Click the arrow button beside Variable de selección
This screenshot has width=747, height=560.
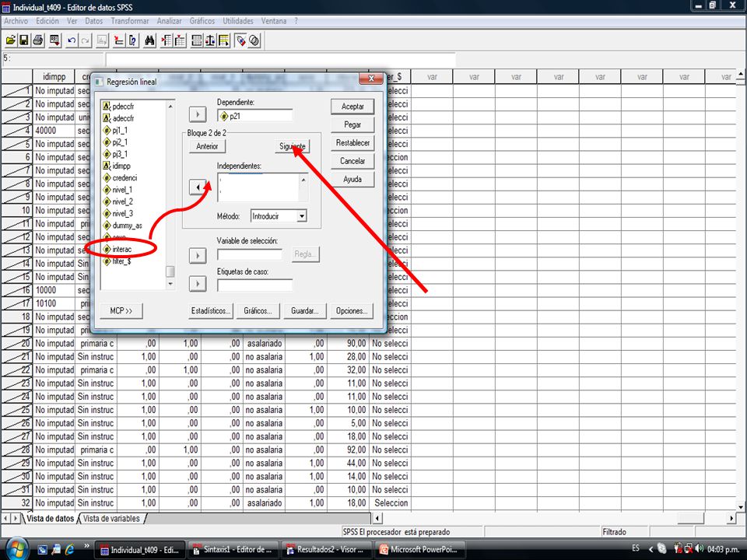[198, 256]
